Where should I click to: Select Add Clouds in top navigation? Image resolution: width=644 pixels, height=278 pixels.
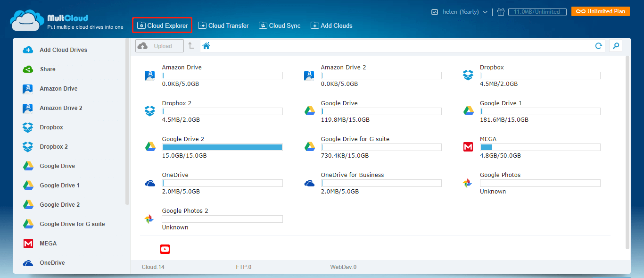coord(331,25)
